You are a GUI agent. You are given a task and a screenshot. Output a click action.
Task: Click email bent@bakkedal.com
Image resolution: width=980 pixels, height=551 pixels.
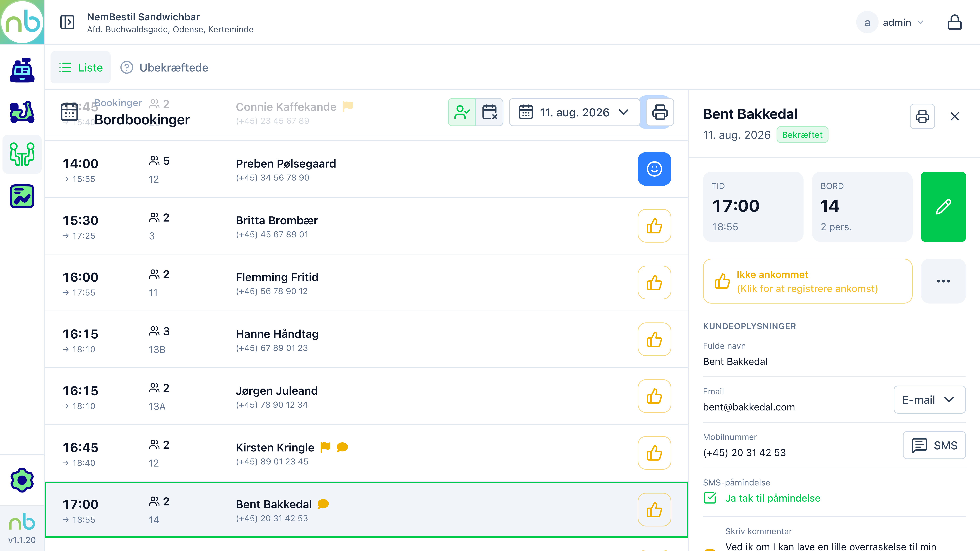(x=749, y=407)
